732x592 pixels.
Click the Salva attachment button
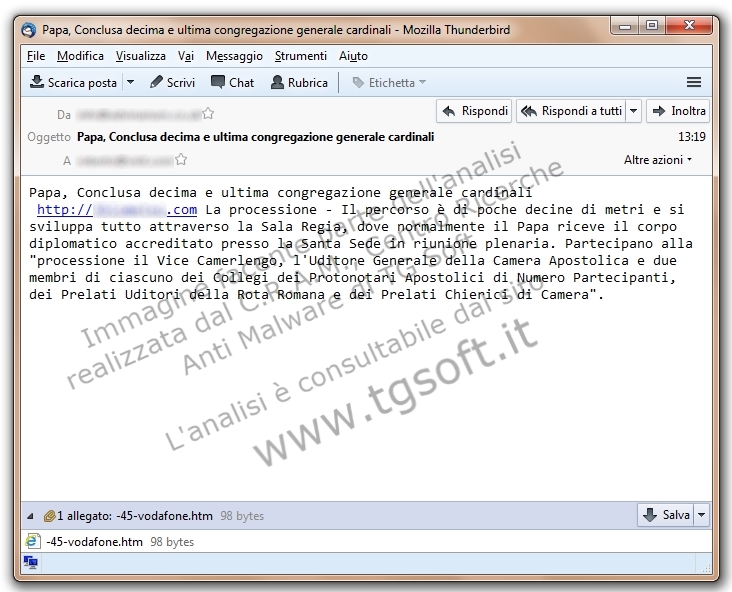click(x=666, y=515)
